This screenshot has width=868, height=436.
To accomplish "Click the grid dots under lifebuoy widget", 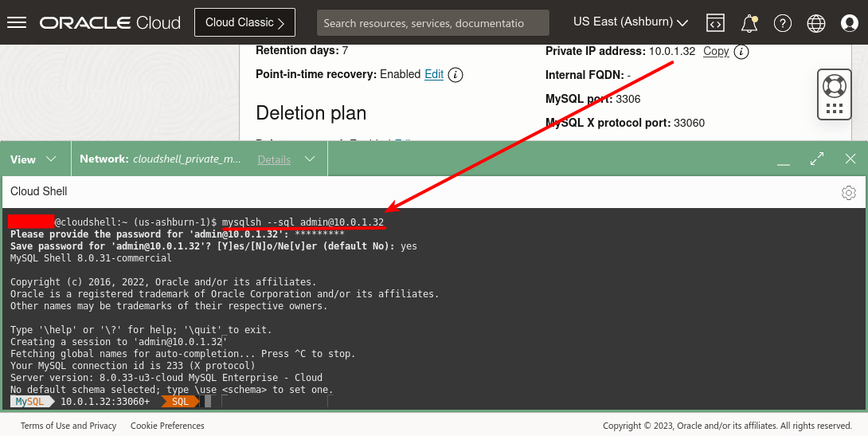I will (x=835, y=108).
